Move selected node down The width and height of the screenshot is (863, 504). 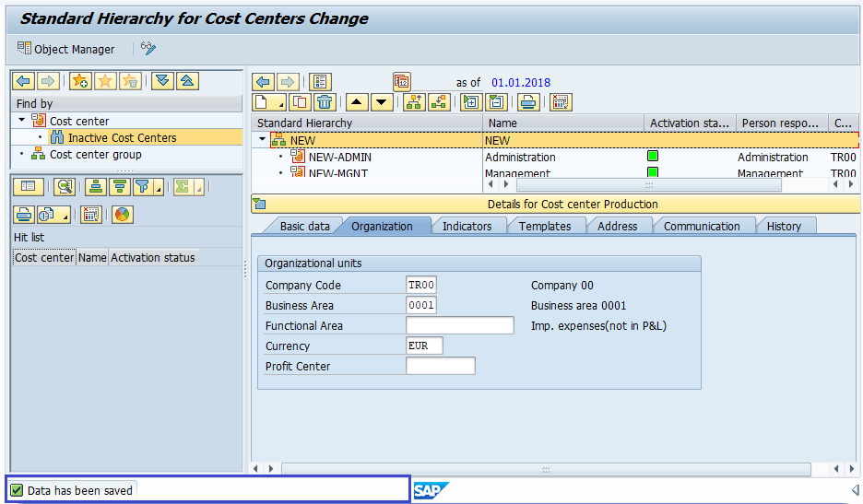382,102
